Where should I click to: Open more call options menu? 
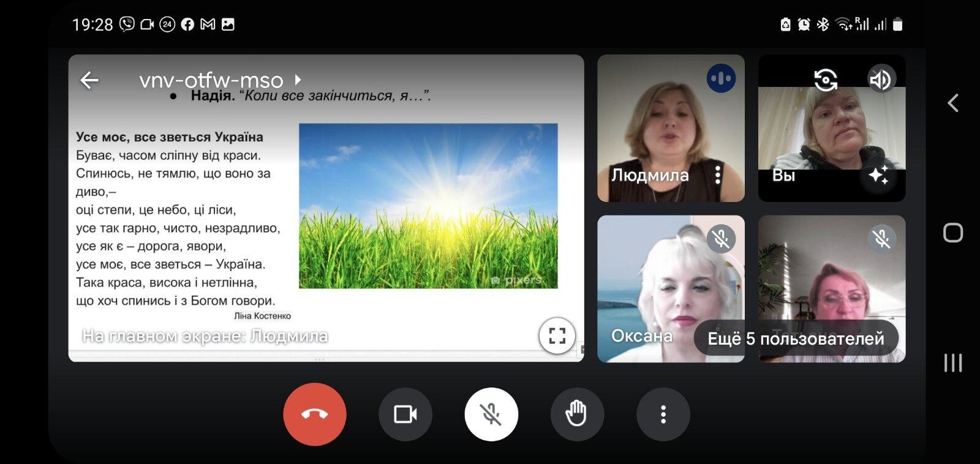(x=663, y=414)
